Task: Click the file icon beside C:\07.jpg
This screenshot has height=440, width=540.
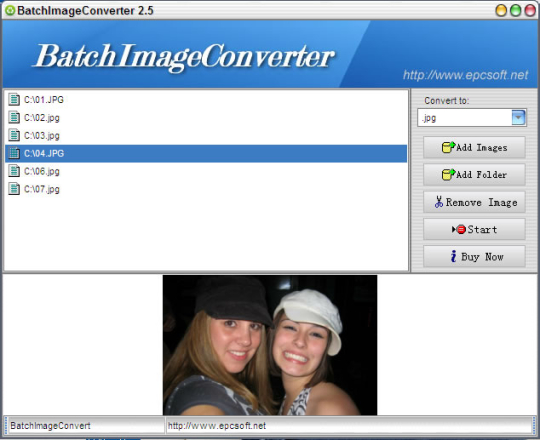Action: point(14,189)
